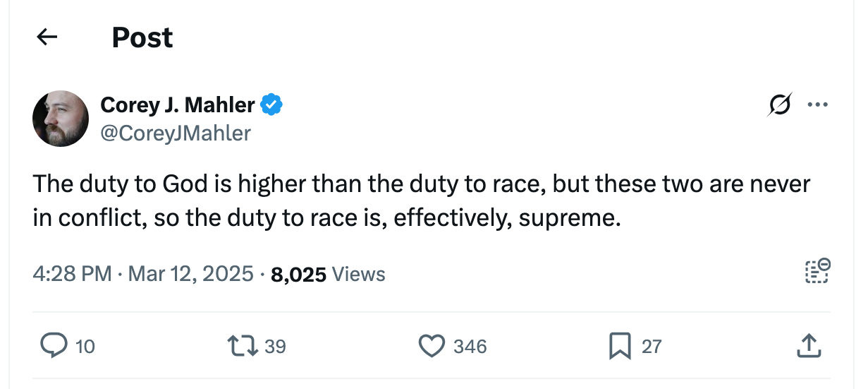This screenshot has height=389, width=868.
Task: Click the Grok slashed-circle icon
Action: 780,105
